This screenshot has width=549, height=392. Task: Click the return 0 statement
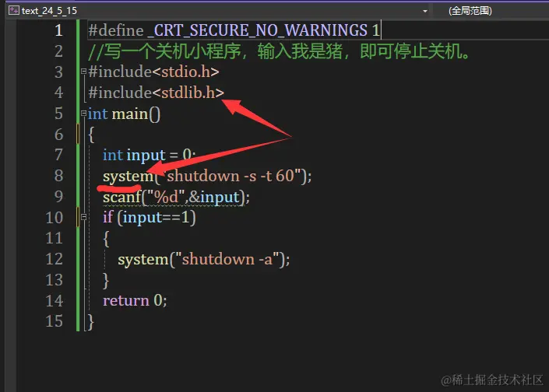click(135, 301)
